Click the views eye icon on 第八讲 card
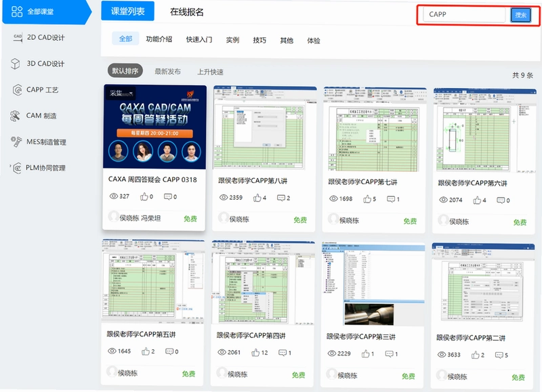This screenshot has width=542, height=392. [x=224, y=198]
